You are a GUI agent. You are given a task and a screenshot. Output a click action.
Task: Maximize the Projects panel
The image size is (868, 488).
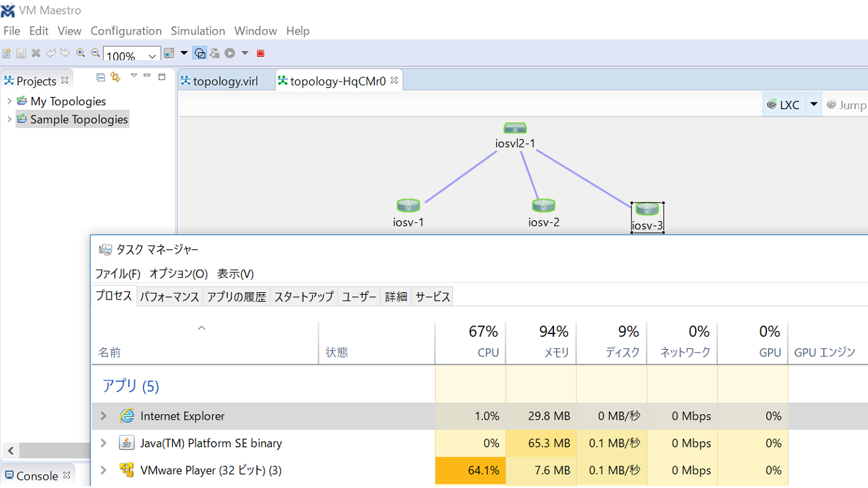pos(161,77)
